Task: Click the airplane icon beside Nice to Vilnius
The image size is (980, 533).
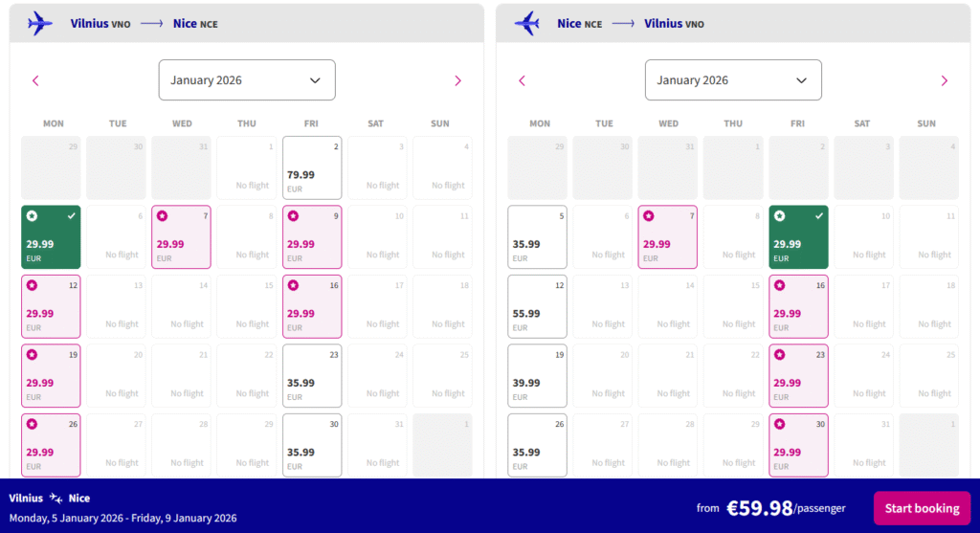Action: pyautogui.click(x=526, y=23)
